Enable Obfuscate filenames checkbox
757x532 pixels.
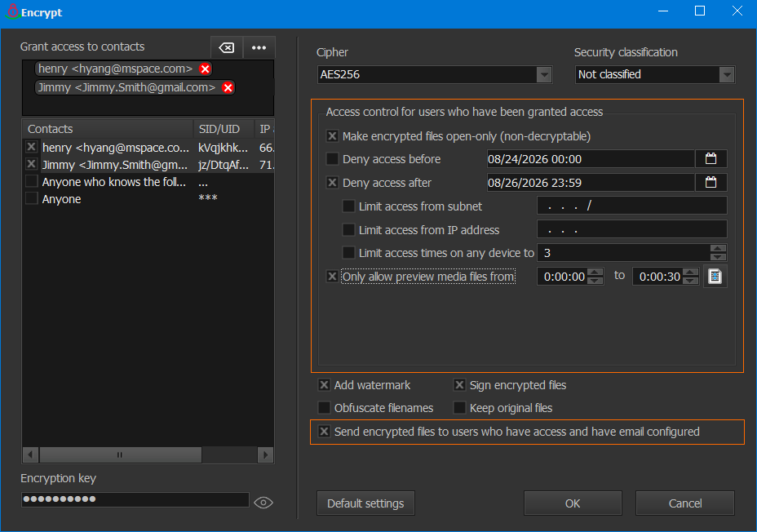pos(324,407)
